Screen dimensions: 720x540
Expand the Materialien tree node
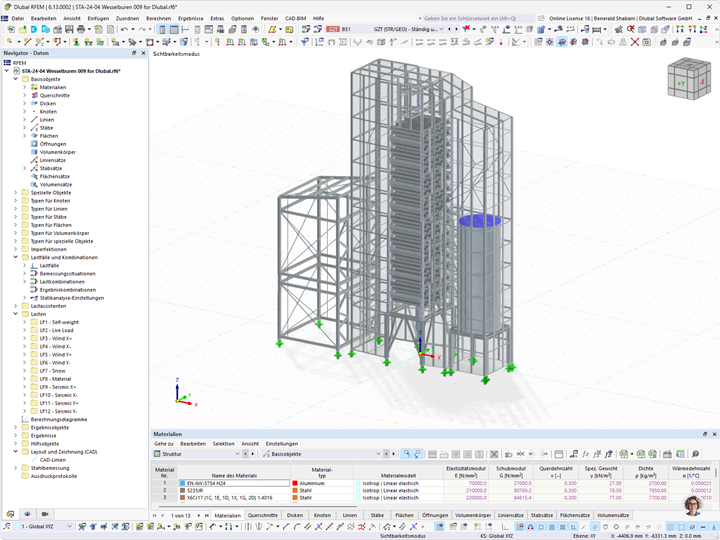25,87
